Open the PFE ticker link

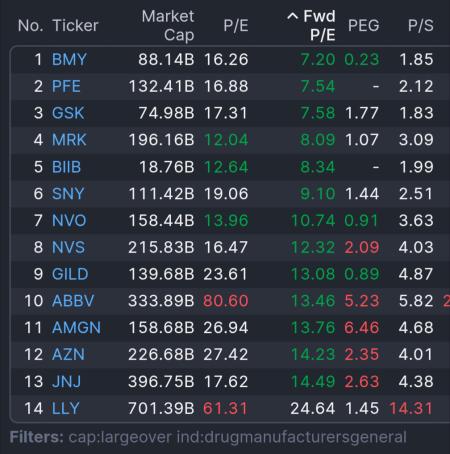coord(66,86)
